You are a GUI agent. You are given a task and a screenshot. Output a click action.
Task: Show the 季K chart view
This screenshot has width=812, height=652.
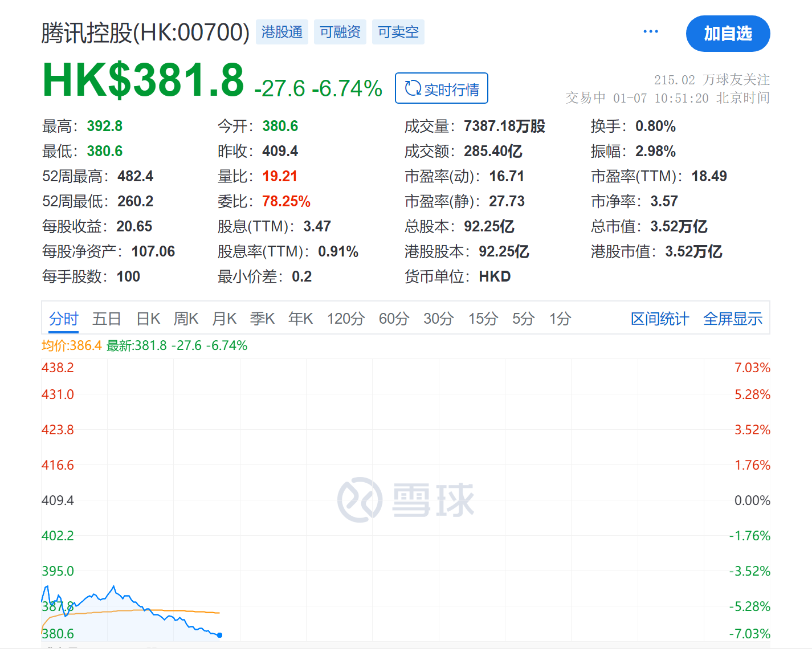click(262, 319)
